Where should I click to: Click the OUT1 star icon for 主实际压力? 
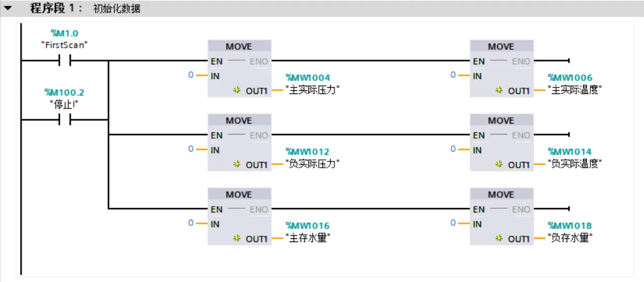click(237, 90)
